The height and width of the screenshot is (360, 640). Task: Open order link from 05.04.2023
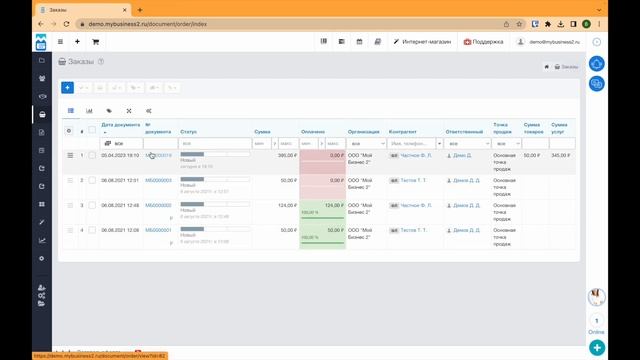(x=158, y=156)
